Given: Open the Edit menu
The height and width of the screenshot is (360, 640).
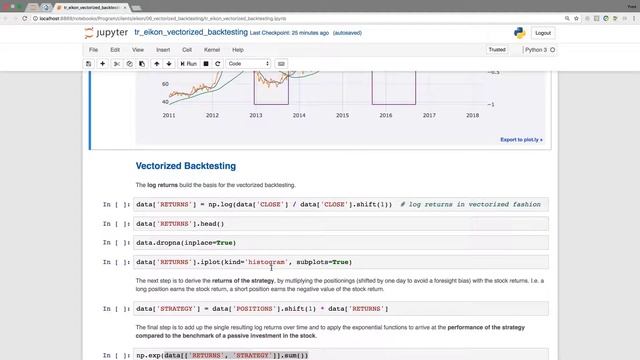Looking at the screenshot, I should click(x=115, y=50).
